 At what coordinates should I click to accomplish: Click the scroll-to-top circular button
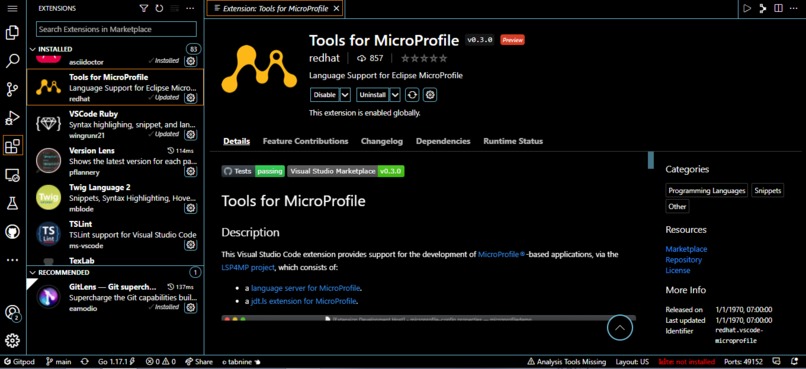pyautogui.click(x=619, y=327)
